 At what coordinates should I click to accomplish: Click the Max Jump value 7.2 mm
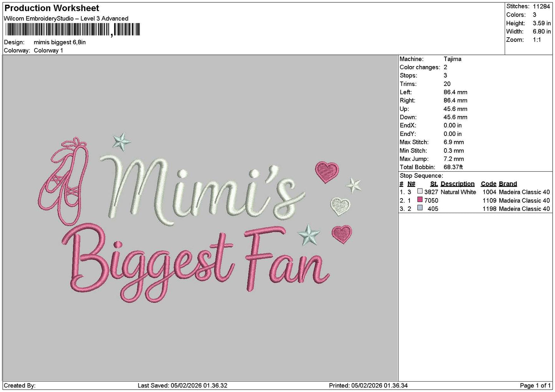point(454,159)
